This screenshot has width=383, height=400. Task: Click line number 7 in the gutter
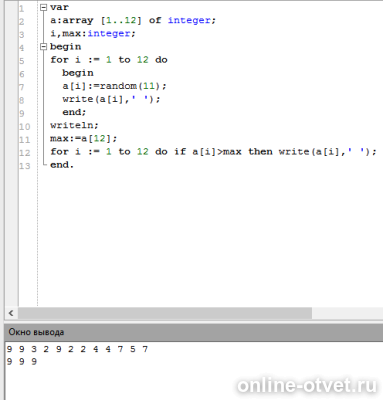point(21,87)
